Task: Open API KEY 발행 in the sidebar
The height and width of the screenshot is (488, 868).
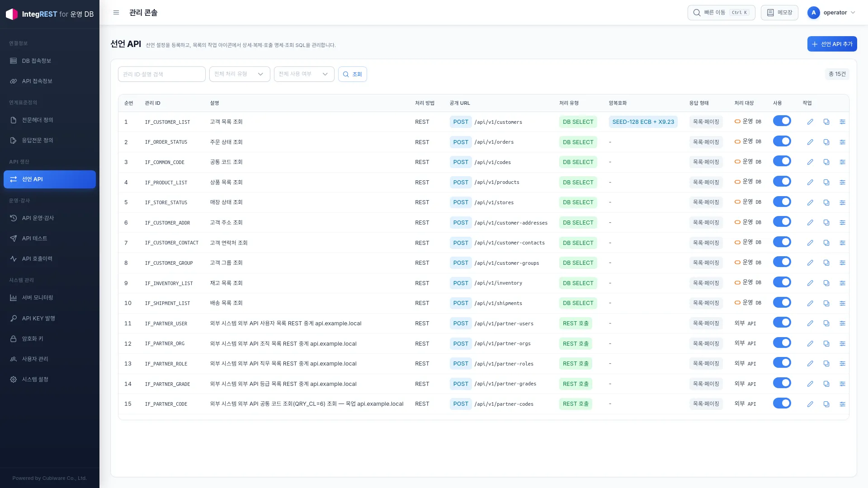Action: coord(50,319)
